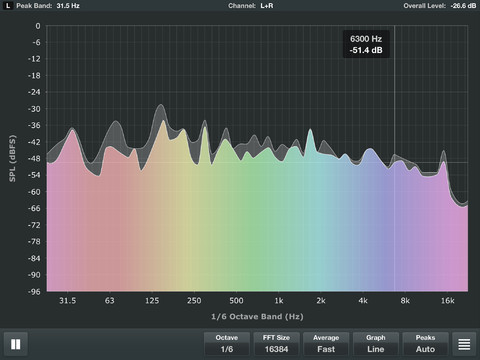This screenshot has width=480, height=360.
Task: Change the Octave 1/6 setting
Action: tap(227, 344)
